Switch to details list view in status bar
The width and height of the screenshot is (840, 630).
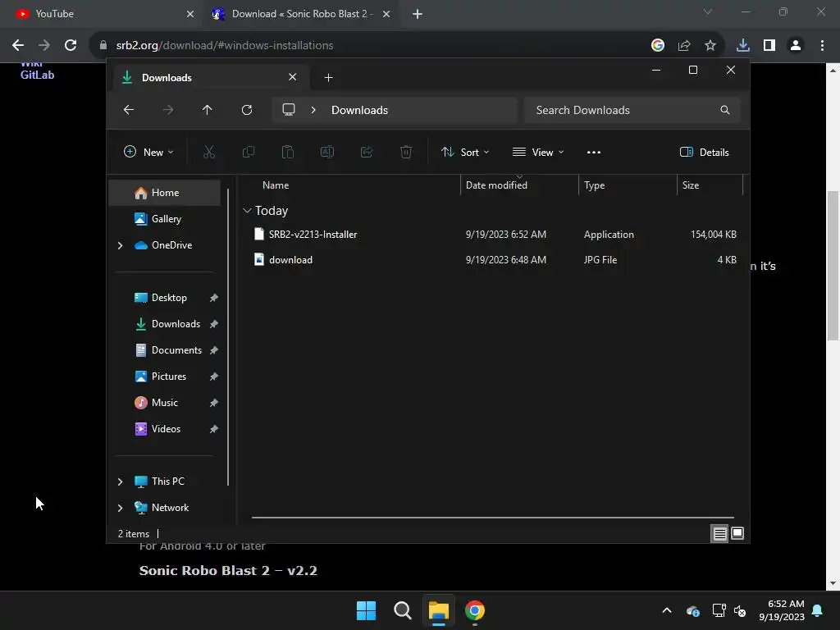[719, 533]
